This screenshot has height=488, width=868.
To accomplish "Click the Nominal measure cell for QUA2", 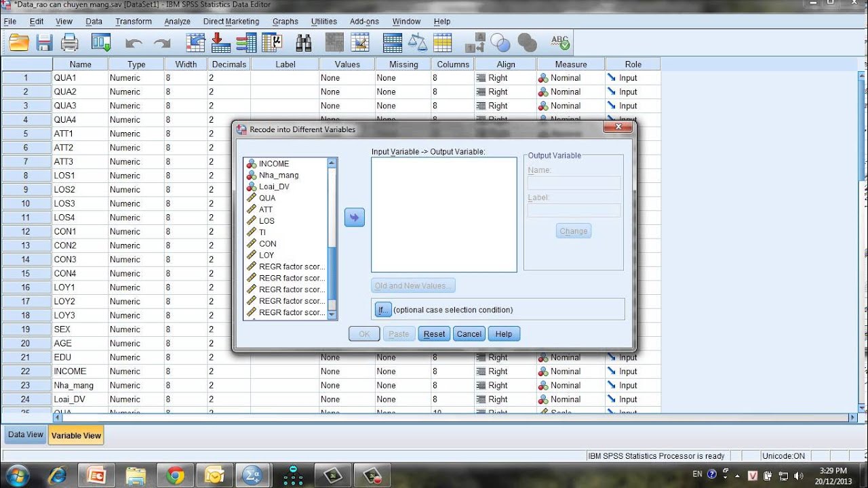I will (571, 91).
